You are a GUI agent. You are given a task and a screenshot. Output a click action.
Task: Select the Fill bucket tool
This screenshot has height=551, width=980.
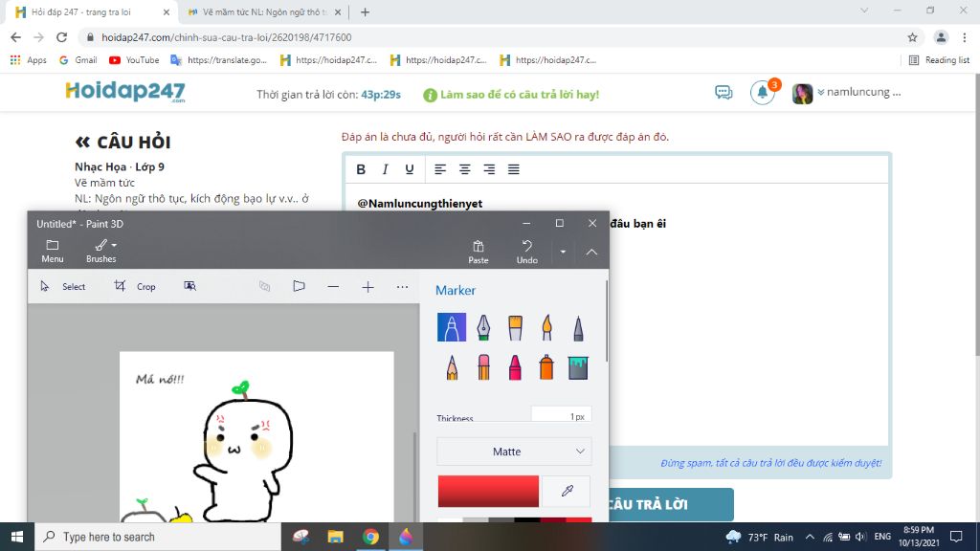tap(578, 368)
